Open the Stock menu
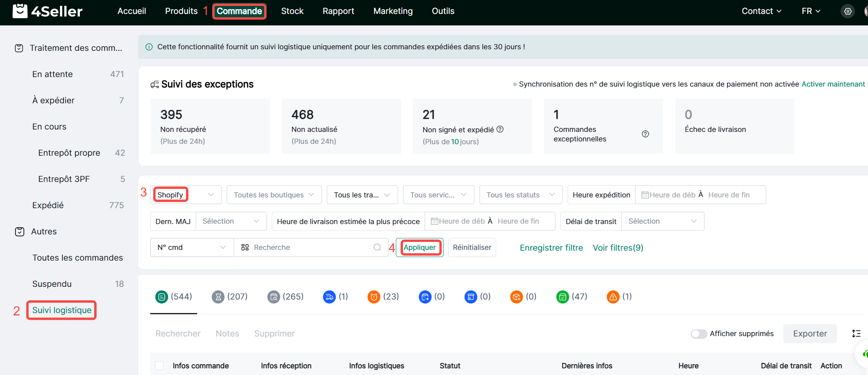The width and height of the screenshot is (868, 375). (292, 11)
